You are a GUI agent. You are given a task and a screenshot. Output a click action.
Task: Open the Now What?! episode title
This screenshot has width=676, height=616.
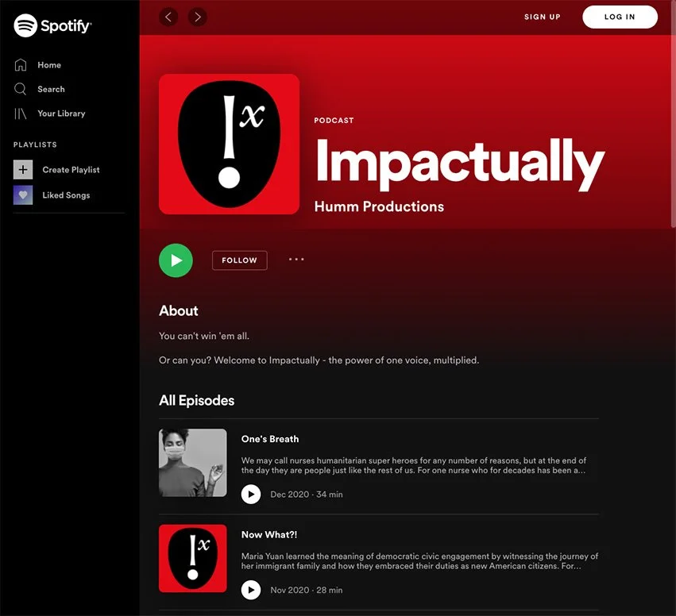point(269,534)
